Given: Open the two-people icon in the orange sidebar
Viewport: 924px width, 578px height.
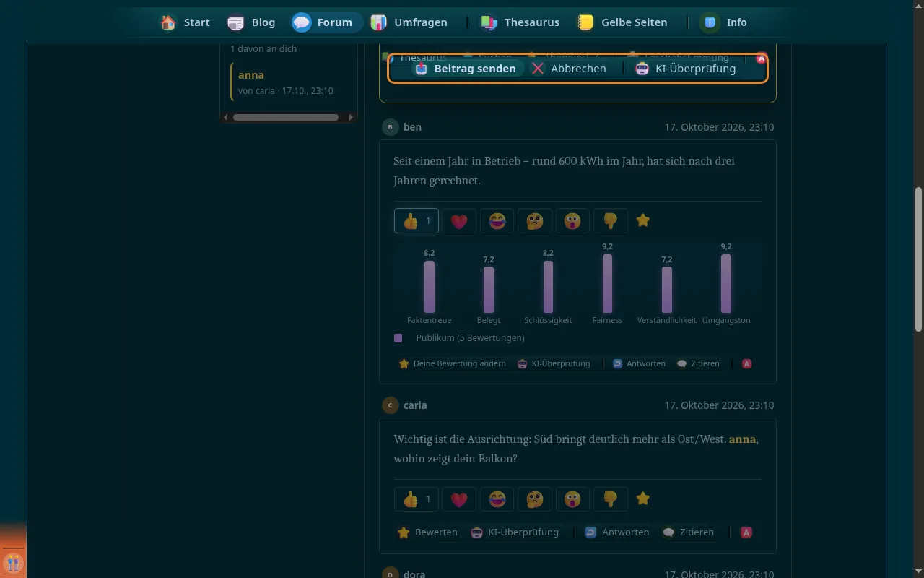Looking at the screenshot, I should [13, 562].
